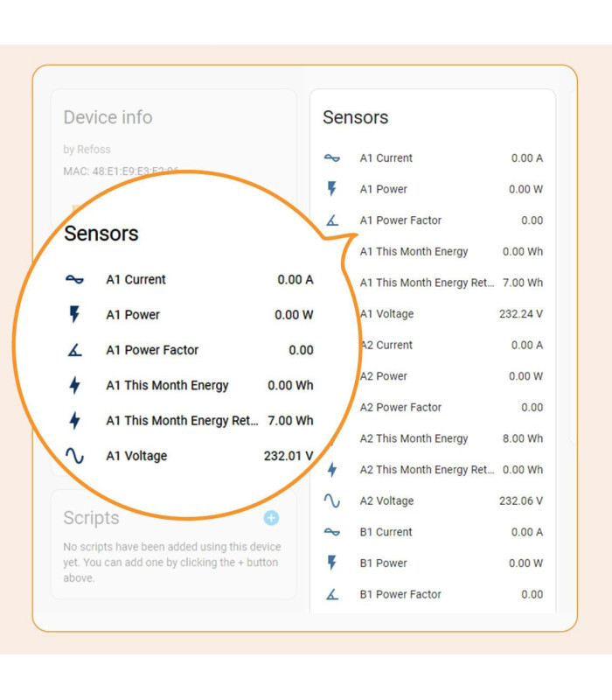This screenshot has height=700, width=612.
Task: Open the A1 This Month Energy sensor
Action: pyautogui.click(x=414, y=251)
